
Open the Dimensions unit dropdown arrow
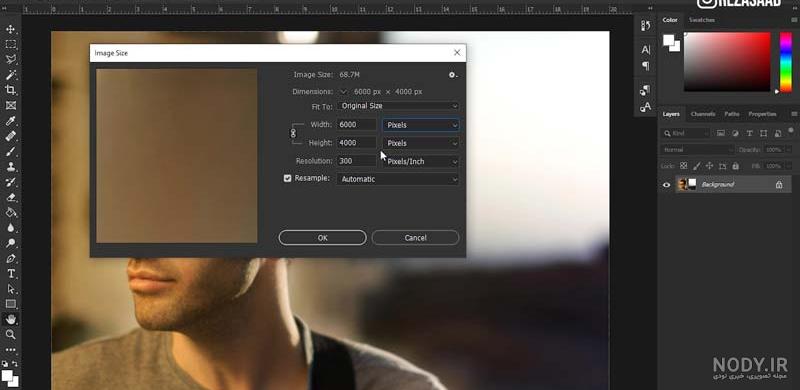pos(343,92)
